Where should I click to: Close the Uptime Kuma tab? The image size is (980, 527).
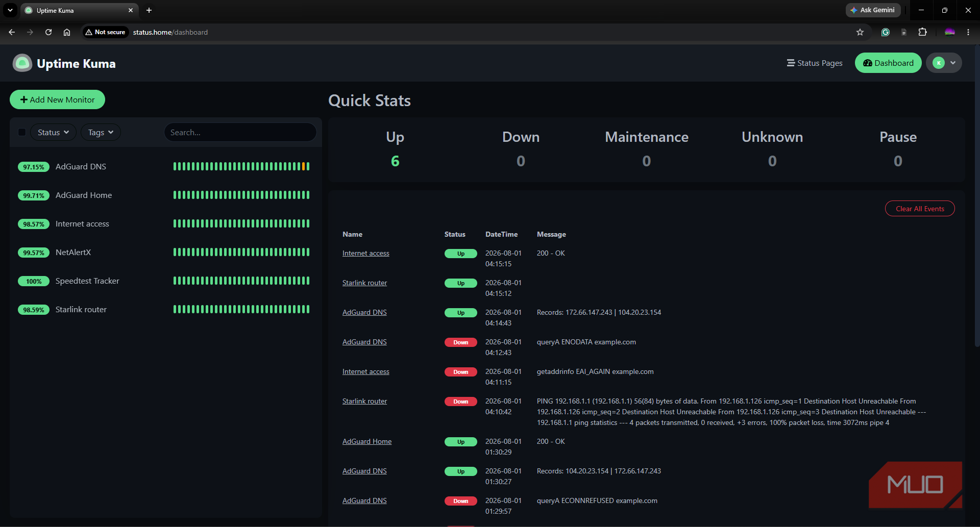[x=131, y=10]
